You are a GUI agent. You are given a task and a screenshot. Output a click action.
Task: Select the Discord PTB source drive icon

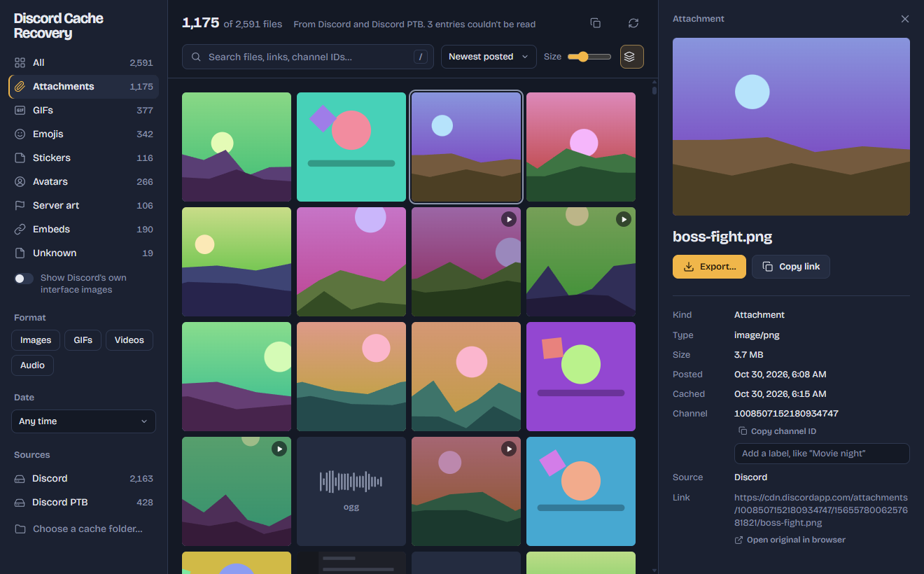pos(20,502)
